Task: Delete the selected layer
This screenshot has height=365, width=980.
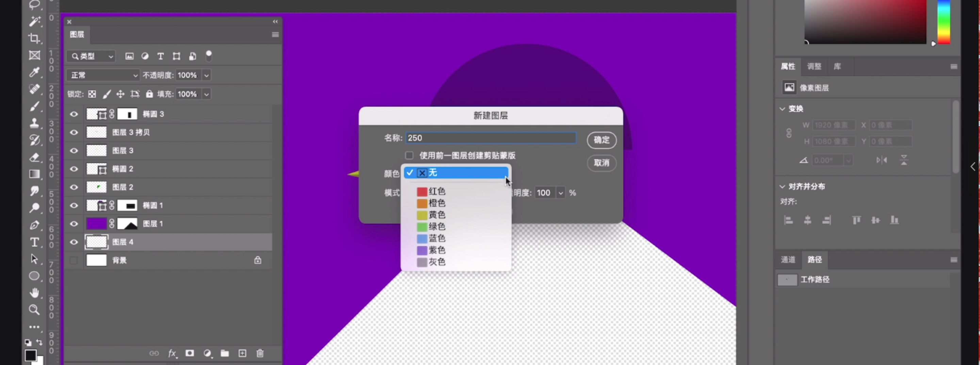Action: 260,353
